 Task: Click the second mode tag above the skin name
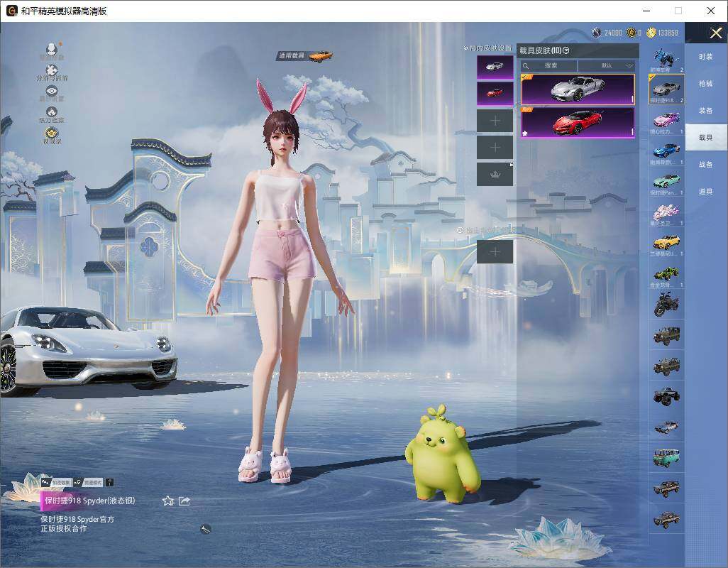tap(88, 483)
